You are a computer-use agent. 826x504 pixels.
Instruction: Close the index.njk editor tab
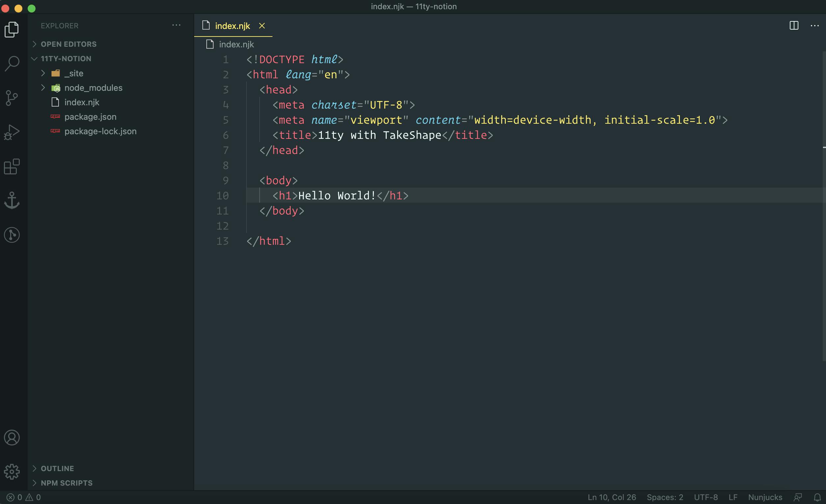point(262,26)
